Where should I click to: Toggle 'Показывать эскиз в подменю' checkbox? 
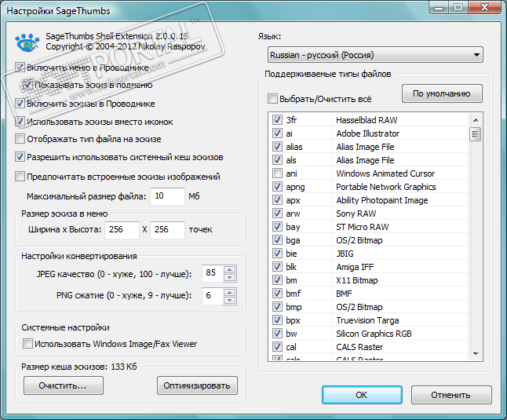[27, 85]
